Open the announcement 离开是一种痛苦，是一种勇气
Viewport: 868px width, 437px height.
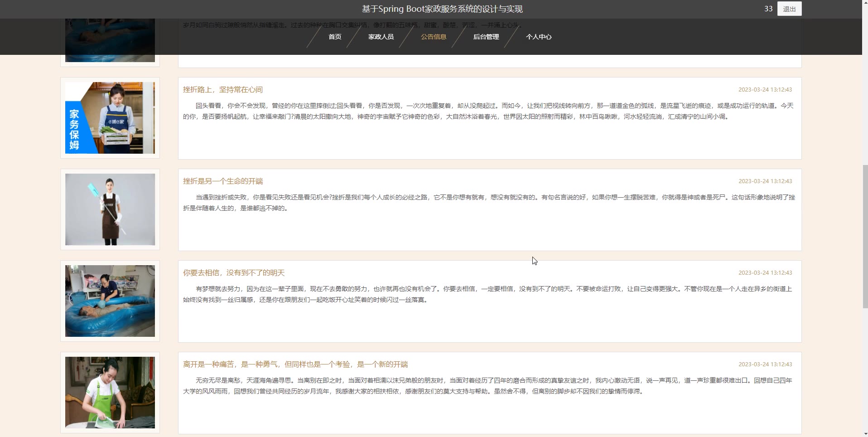click(295, 364)
